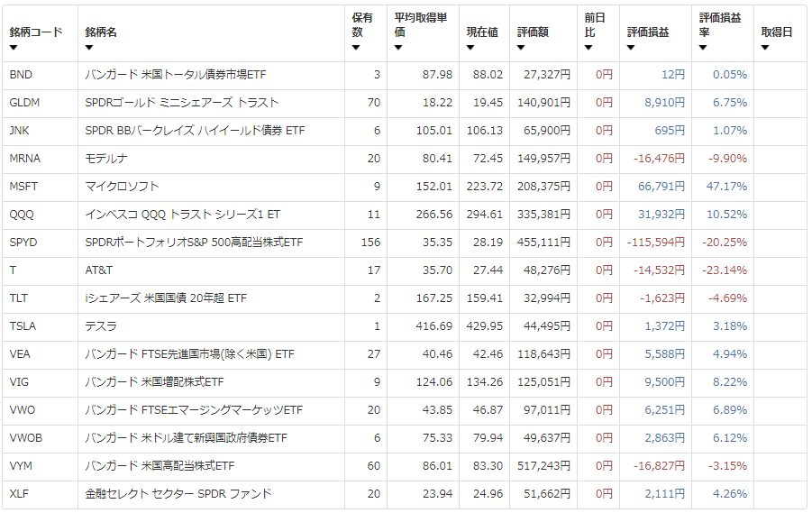Viewport: 812px width, 513px height.
Task: Click the valuation 140,901円
Action: [x=543, y=103]
